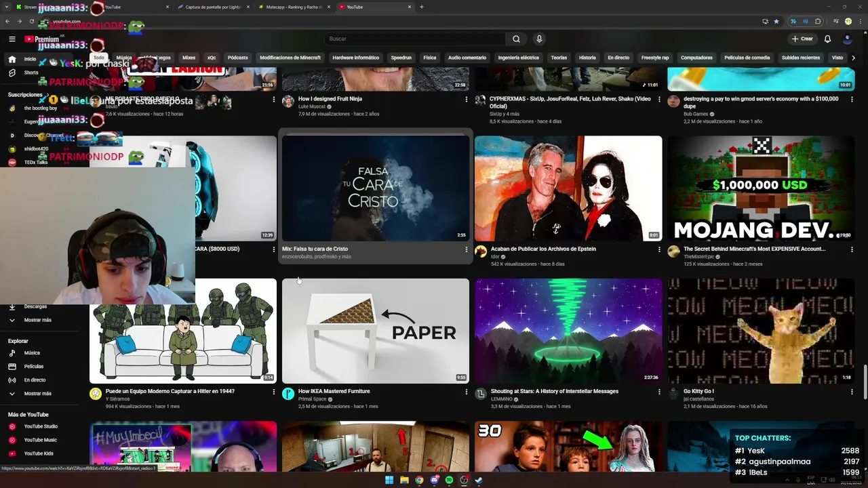Image resolution: width=868 pixels, height=488 pixels.
Task: Open the title 'Puede un Equipo Moderno Capturar a Hitler en 1944?'
Action: click(170, 391)
